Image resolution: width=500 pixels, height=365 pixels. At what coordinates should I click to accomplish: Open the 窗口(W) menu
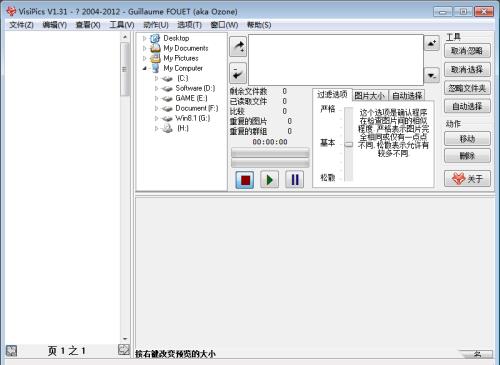[x=224, y=25]
